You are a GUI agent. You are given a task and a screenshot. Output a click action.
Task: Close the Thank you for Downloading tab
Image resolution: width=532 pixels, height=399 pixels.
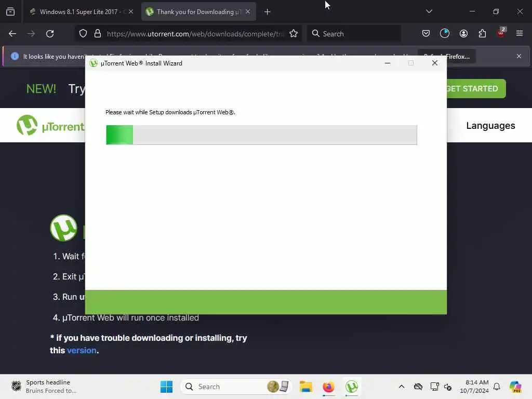tap(248, 12)
